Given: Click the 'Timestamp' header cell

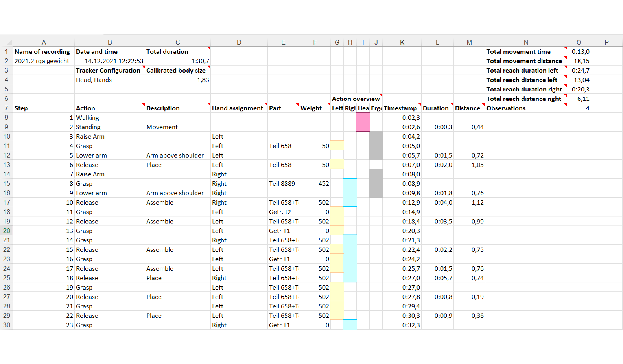Looking at the screenshot, I should click(402, 108).
